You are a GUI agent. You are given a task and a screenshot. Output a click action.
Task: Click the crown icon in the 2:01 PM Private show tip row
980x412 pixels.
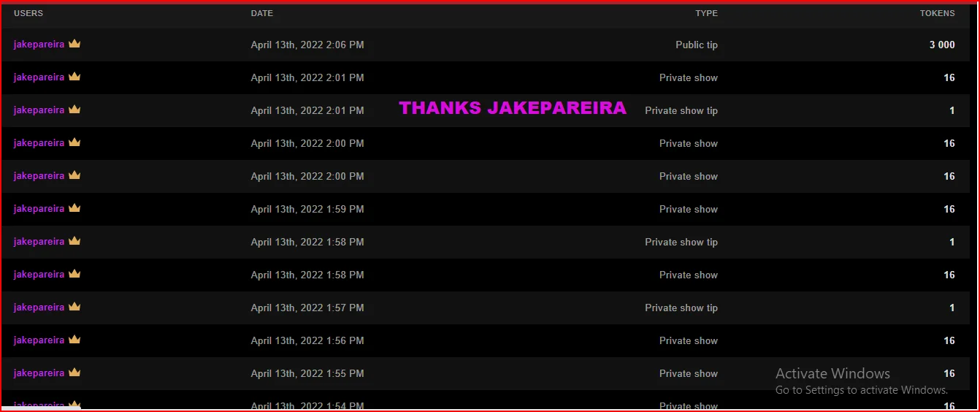pyautogui.click(x=74, y=110)
